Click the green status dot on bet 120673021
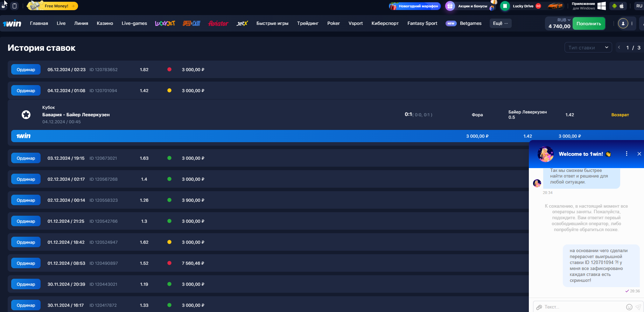Screen dimensions: 644x312 [169, 158]
